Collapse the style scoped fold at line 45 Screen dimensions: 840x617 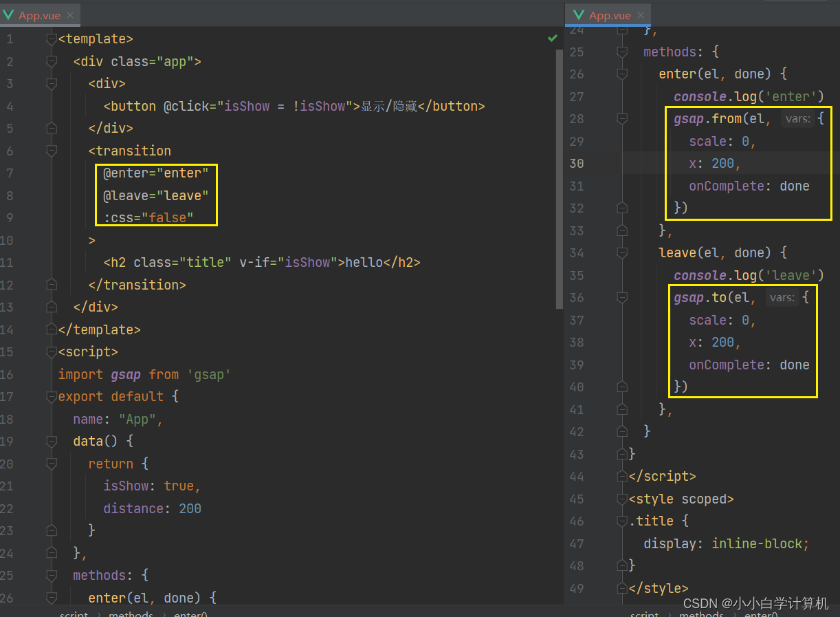[622, 499]
